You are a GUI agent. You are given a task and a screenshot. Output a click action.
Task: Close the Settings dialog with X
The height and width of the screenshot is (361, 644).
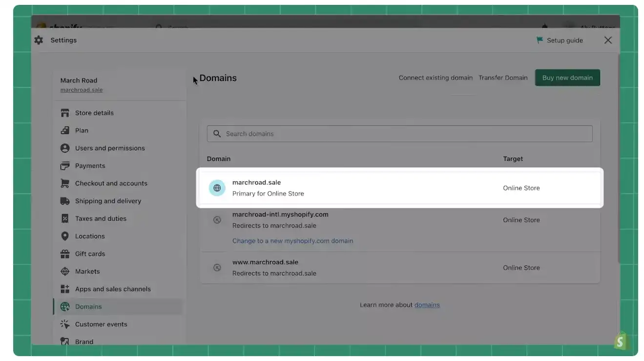(608, 40)
